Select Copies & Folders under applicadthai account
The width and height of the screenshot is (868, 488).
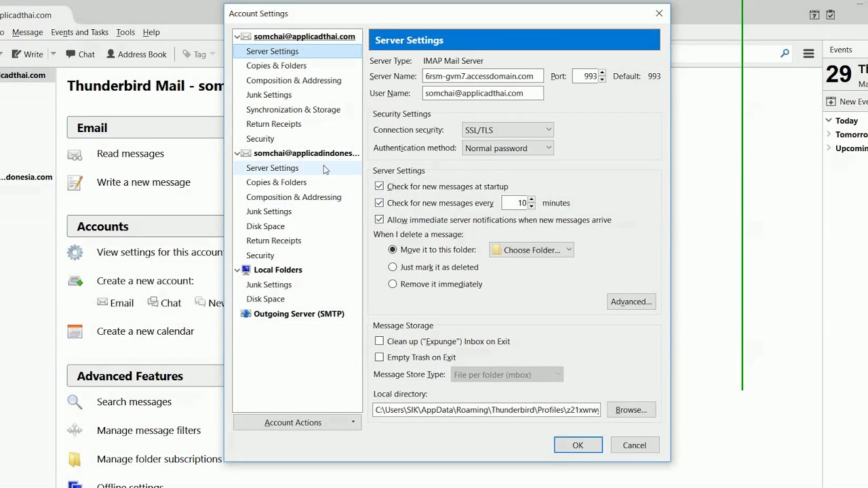(x=276, y=66)
